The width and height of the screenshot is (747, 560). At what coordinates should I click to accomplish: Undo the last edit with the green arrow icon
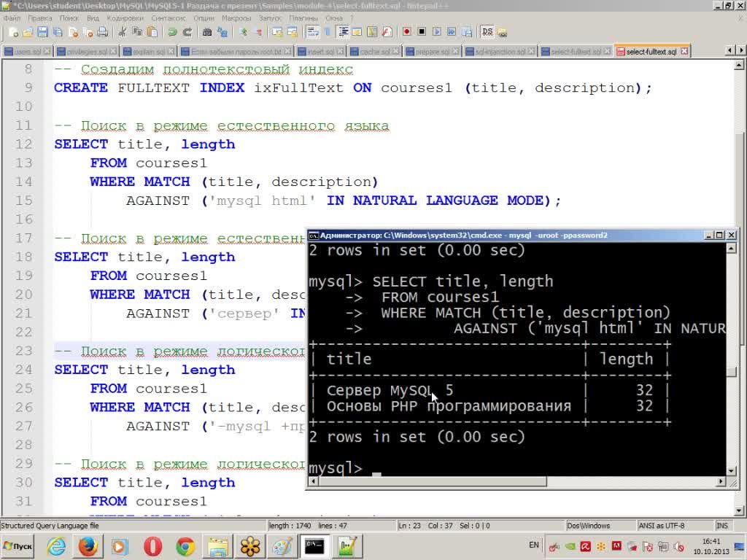coord(172,32)
